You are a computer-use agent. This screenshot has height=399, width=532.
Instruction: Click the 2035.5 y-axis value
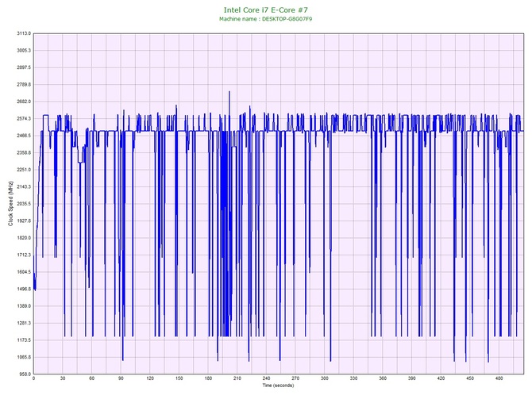24,204
